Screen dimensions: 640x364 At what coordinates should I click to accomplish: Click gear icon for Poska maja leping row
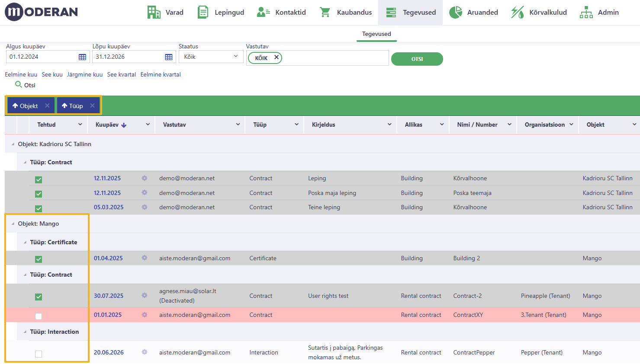145,193
